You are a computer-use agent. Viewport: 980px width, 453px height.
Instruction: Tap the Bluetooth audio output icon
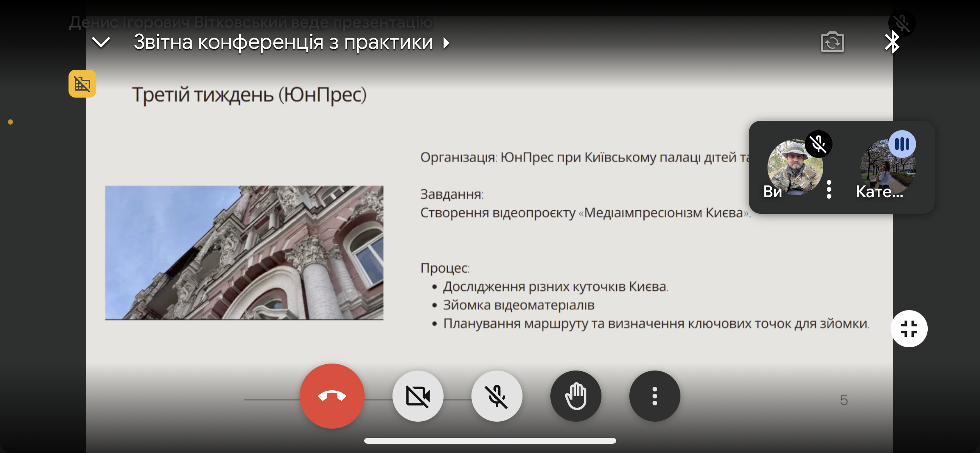click(x=892, y=42)
